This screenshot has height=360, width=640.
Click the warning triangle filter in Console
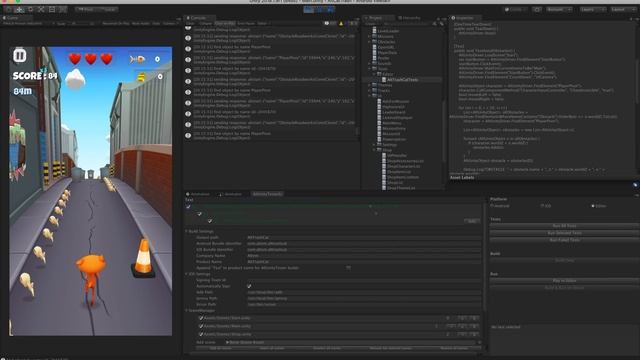tap(341, 24)
